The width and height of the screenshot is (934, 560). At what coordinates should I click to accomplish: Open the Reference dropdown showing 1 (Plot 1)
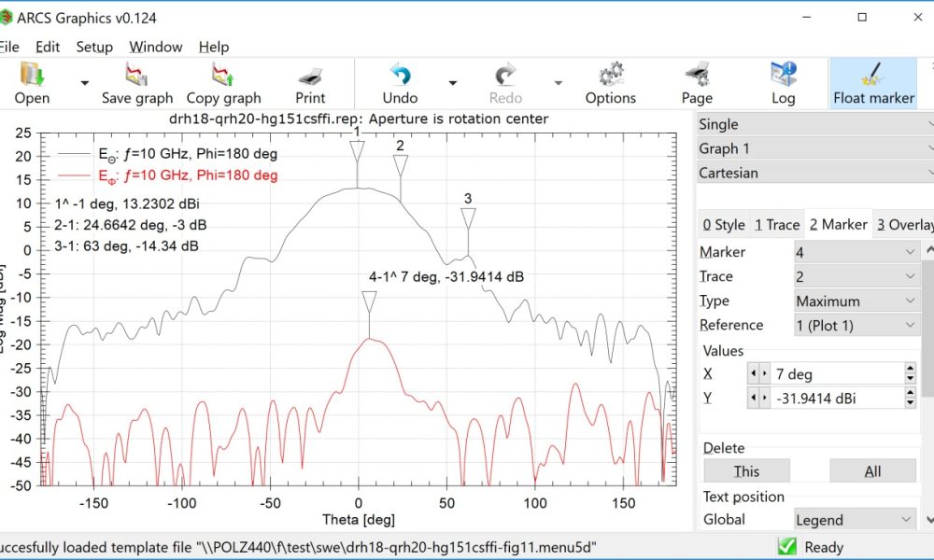[x=856, y=325]
